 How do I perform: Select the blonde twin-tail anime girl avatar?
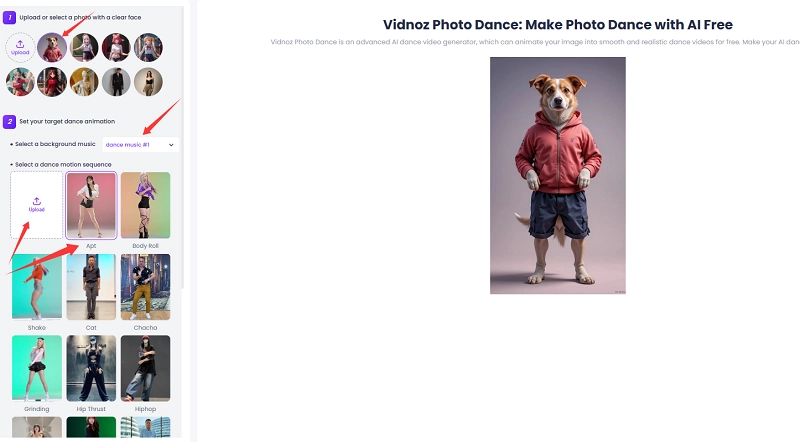(148, 47)
